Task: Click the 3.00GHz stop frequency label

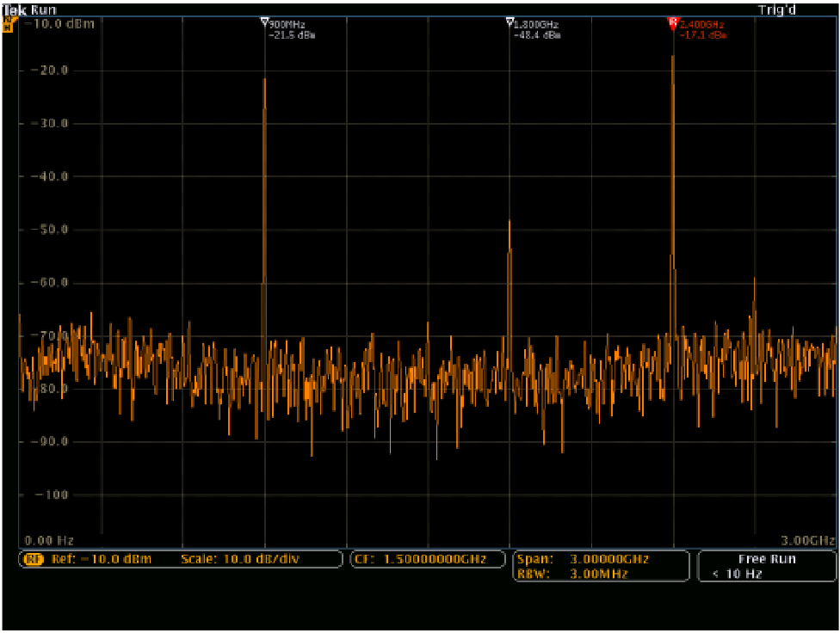Action: click(x=807, y=540)
